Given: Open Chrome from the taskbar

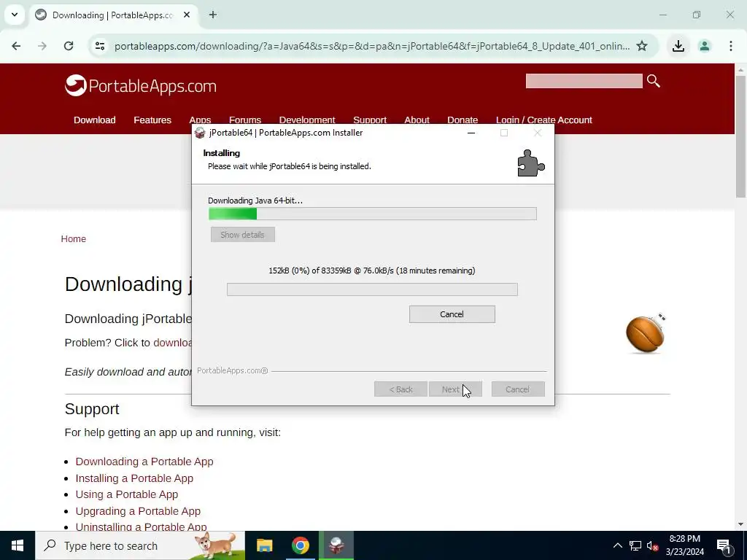Looking at the screenshot, I should pos(300,545).
